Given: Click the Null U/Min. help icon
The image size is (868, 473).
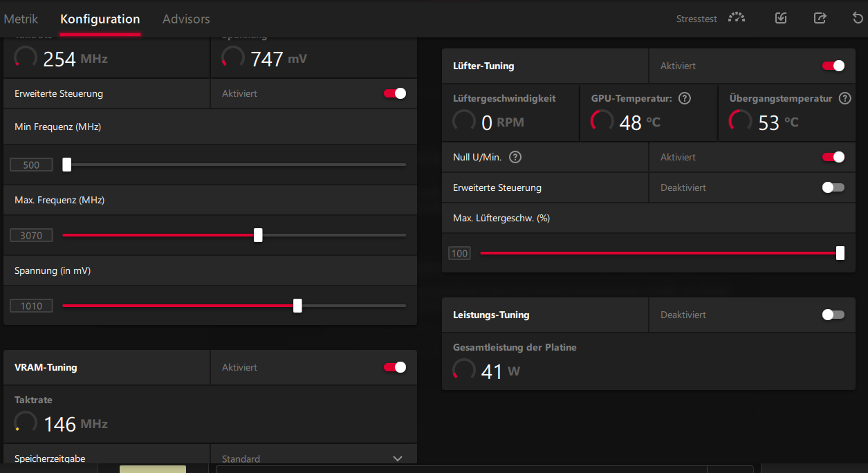Looking at the screenshot, I should 515,157.
